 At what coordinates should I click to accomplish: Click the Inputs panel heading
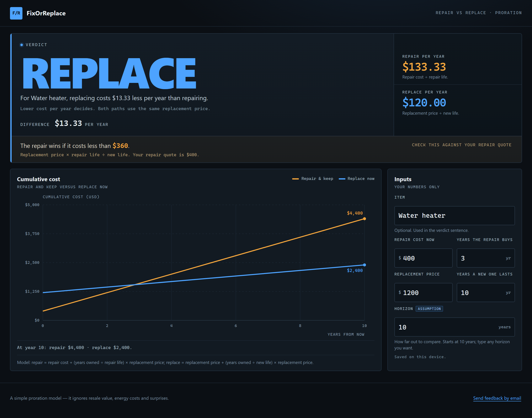(x=403, y=179)
